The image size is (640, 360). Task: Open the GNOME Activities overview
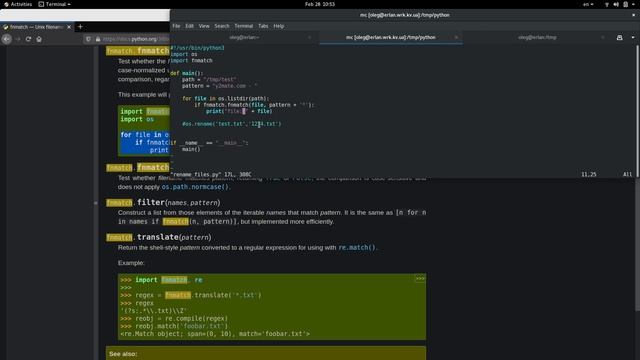(x=18, y=4)
